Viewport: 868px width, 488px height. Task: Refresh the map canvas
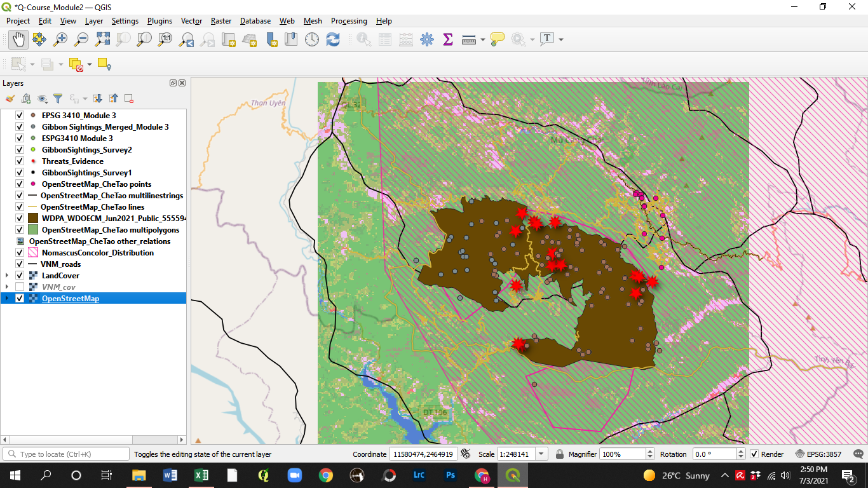(333, 39)
